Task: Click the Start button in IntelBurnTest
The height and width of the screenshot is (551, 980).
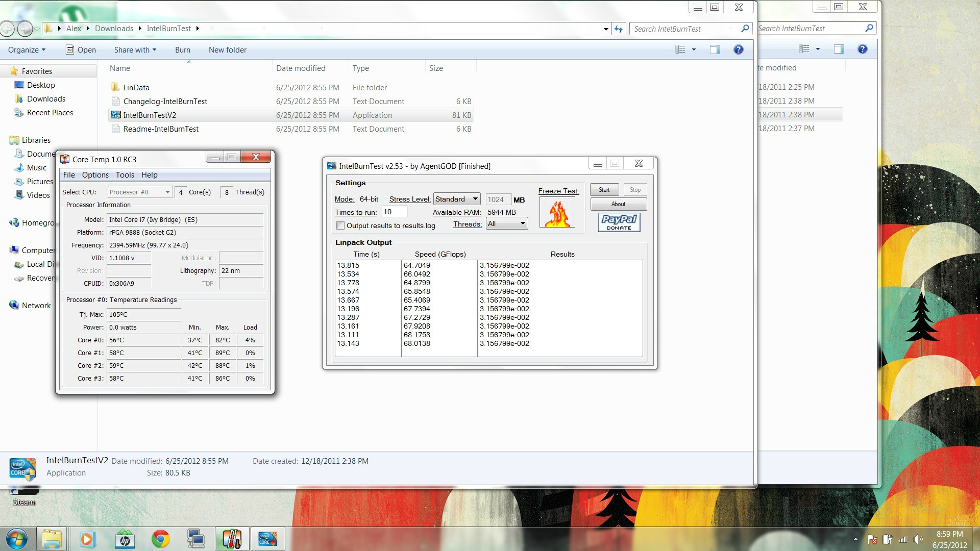Action: click(604, 190)
